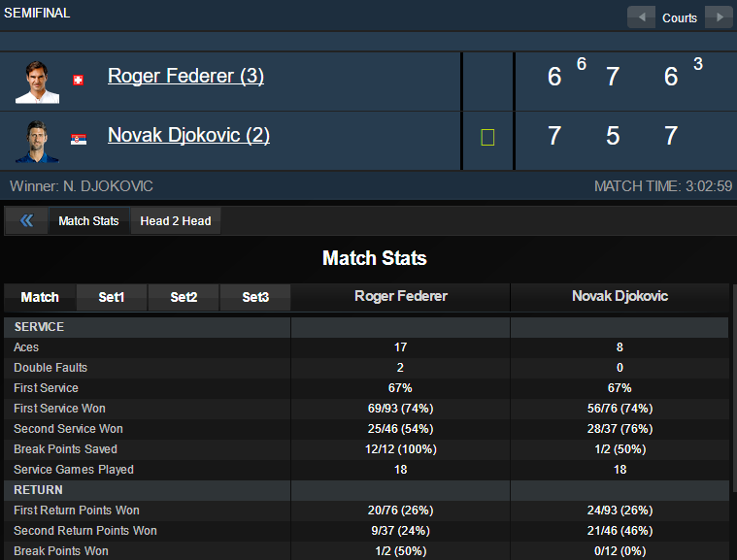Show stats for the whole Match

pos(40,297)
